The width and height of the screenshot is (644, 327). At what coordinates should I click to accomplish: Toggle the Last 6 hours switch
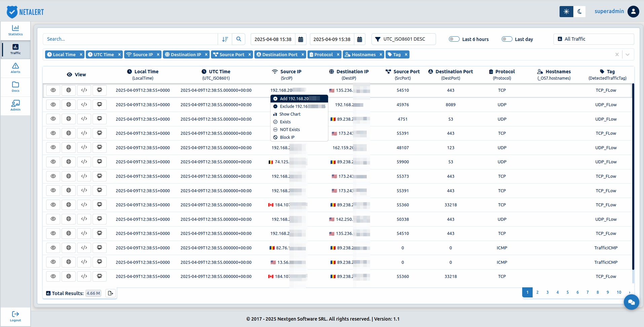[454, 39]
